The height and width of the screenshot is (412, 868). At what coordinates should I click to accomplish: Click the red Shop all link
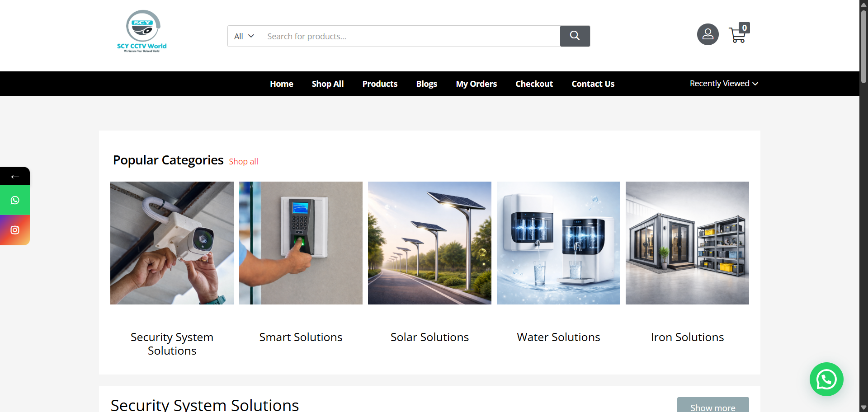tap(243, 162)
